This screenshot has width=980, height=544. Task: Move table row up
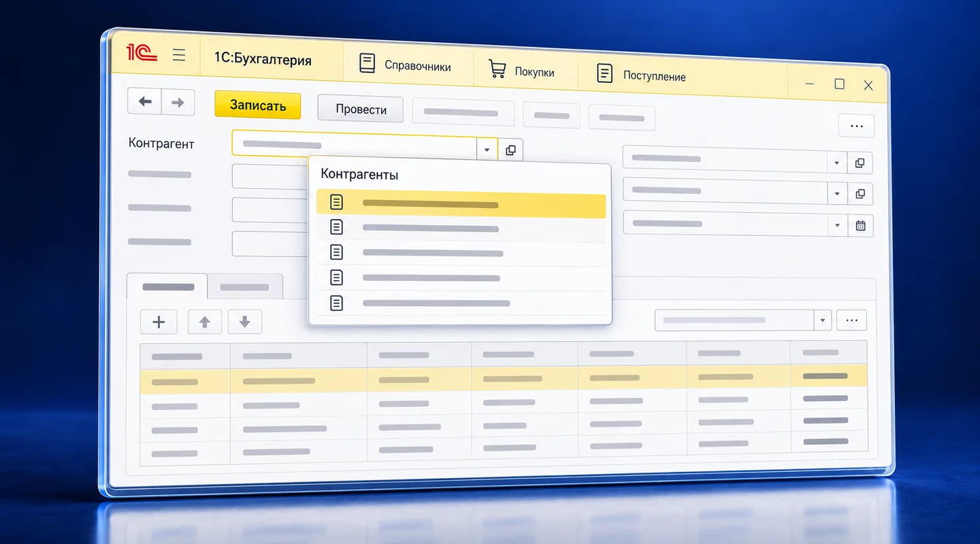pos(204,322)
